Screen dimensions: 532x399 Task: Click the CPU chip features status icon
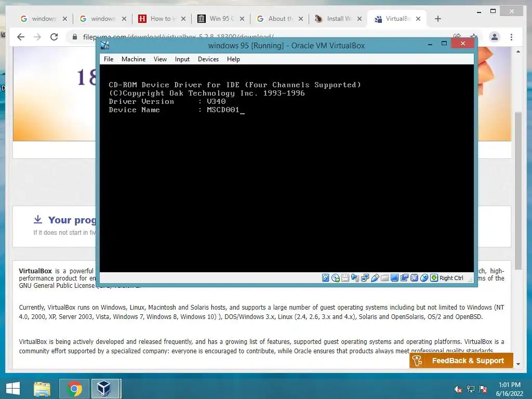tap(414, 278)
